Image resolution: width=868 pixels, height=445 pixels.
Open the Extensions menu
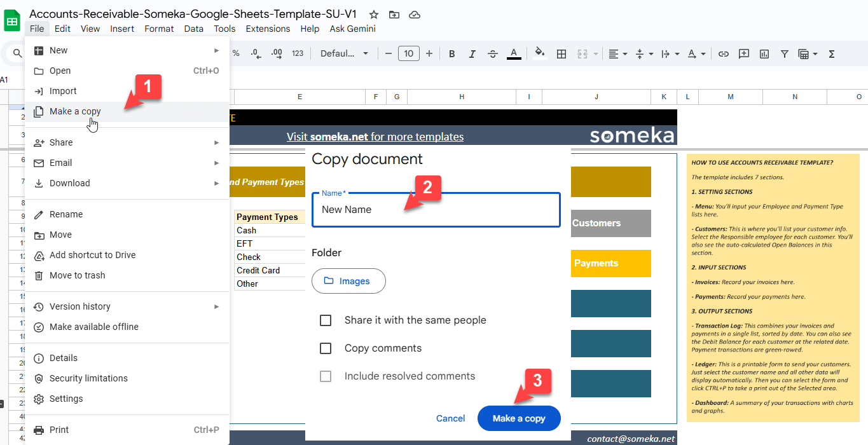(268, 29)
